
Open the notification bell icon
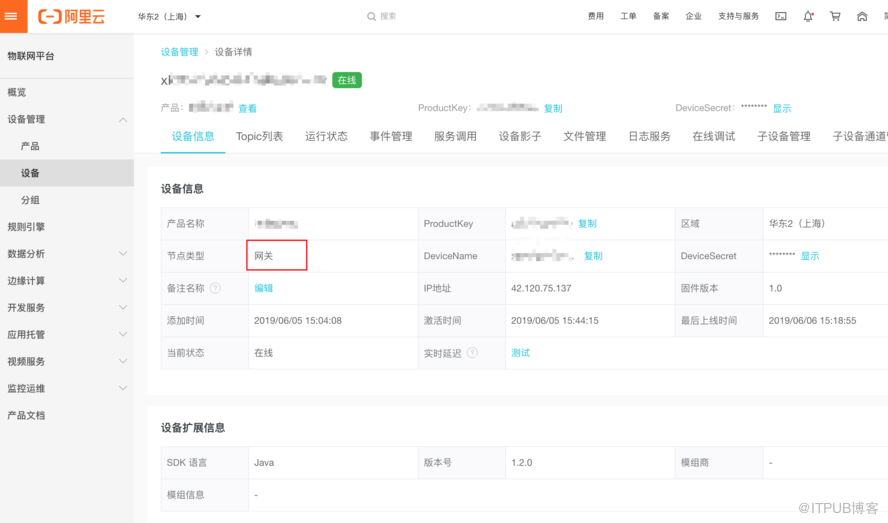(808, 16)
